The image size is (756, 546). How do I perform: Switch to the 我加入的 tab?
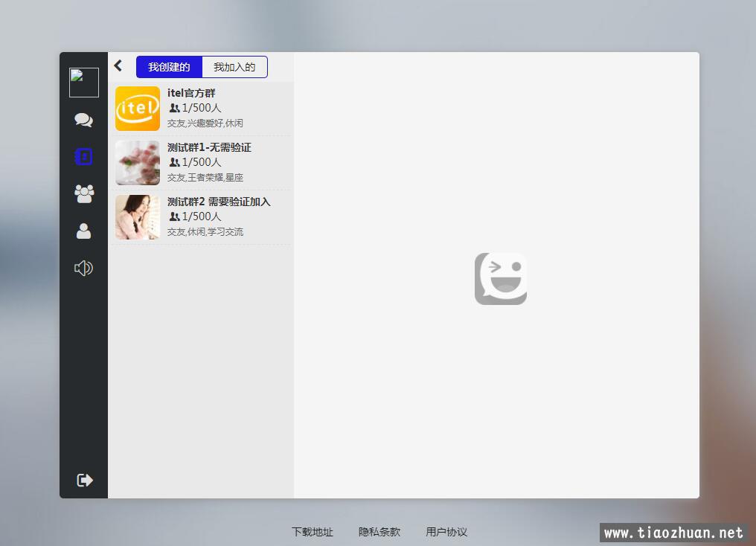pyautogui.click(x=235, y=67)
